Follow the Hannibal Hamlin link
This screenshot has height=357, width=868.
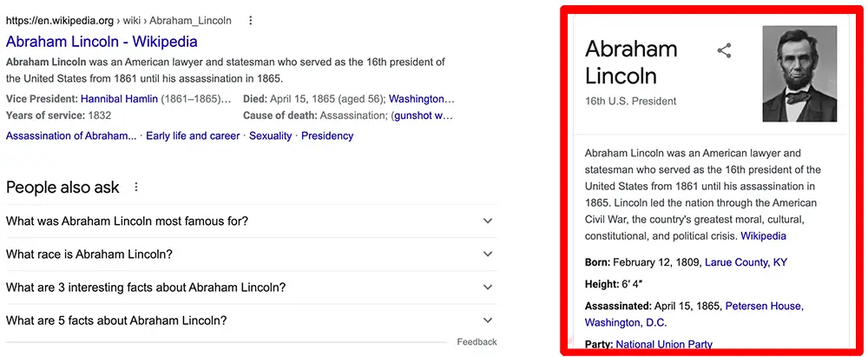[119, 99]
